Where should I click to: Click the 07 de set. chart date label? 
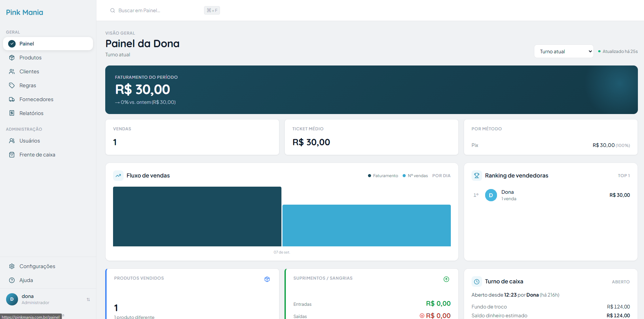(x=282, y=252)
